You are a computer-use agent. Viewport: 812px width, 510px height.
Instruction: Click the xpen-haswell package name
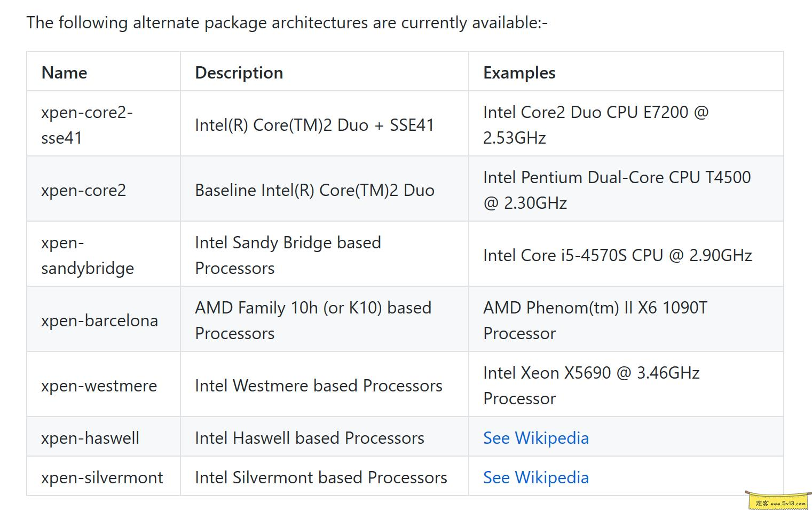pyautogui.click(x=90, y=438)
